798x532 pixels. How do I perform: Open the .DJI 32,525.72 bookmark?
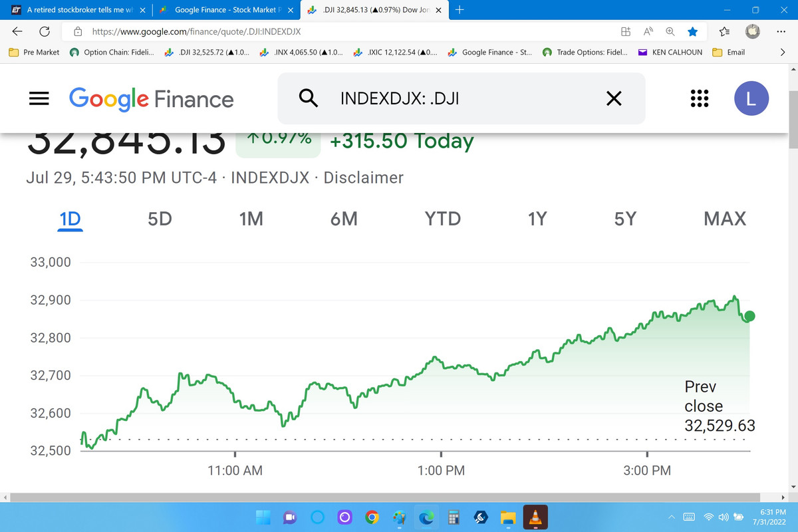click(207, 52)
